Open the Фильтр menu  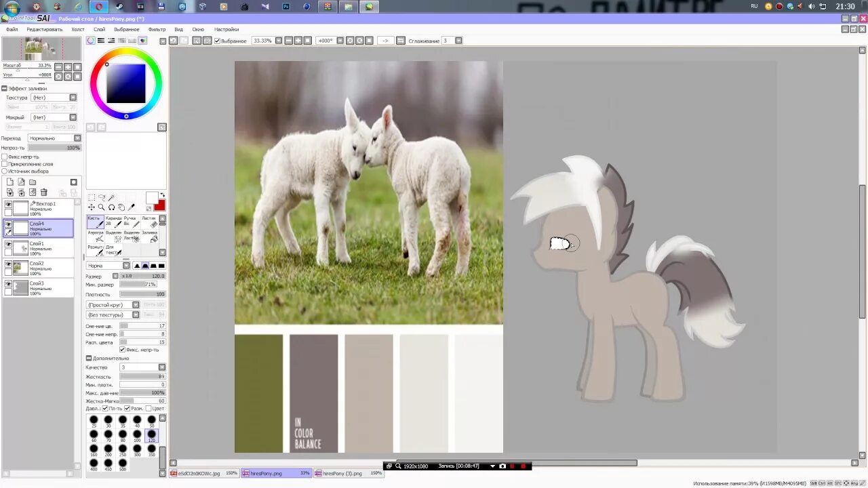click(x=157, y=29)
